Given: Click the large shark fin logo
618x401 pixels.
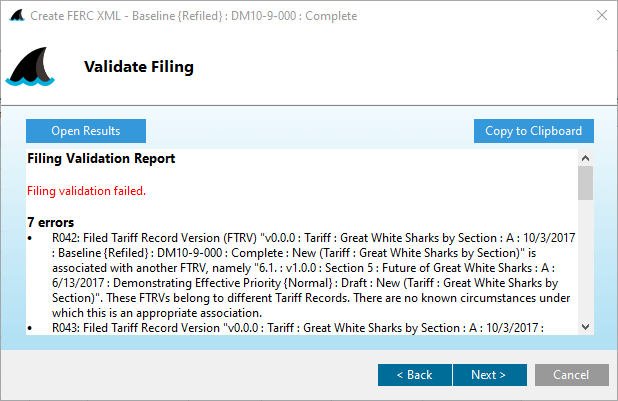Looking at the screenshot, I should (x=30, y=66).
